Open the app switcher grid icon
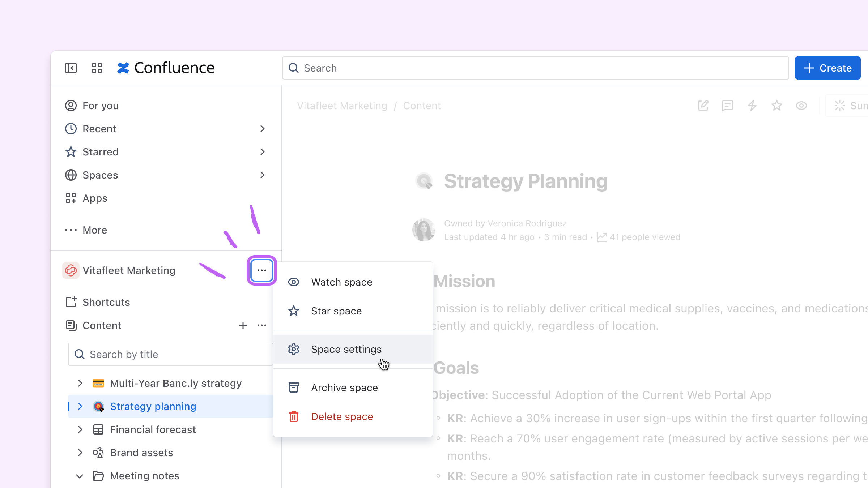Screen dimensions: 868x488 (x=96, y=68)
